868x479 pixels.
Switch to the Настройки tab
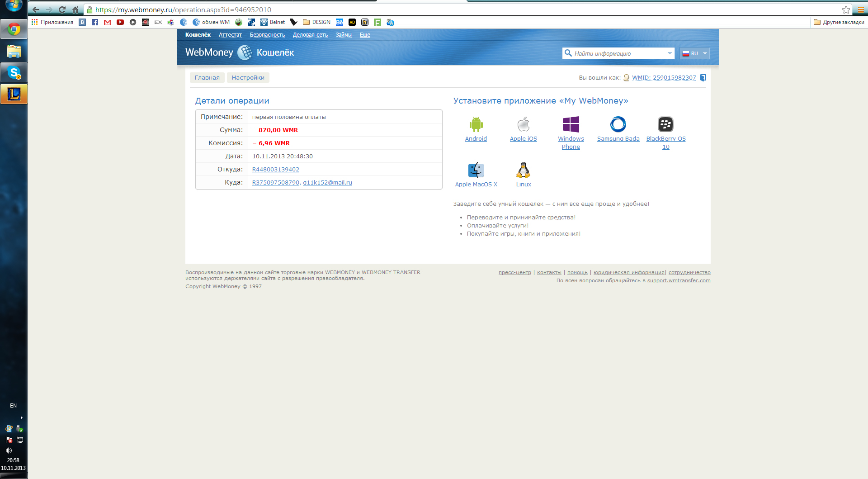pyautogui.click(x=248, y=78)
